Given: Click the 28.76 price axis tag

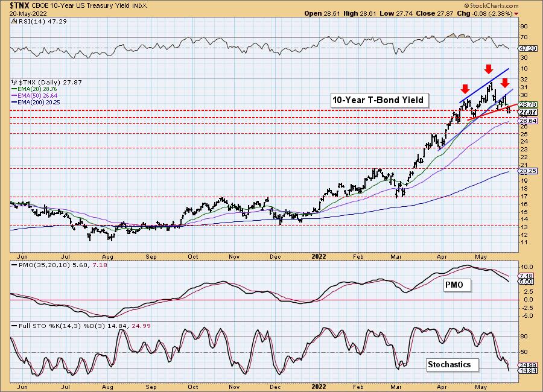Looking at the screenshot, I should (x=528, y=104).
